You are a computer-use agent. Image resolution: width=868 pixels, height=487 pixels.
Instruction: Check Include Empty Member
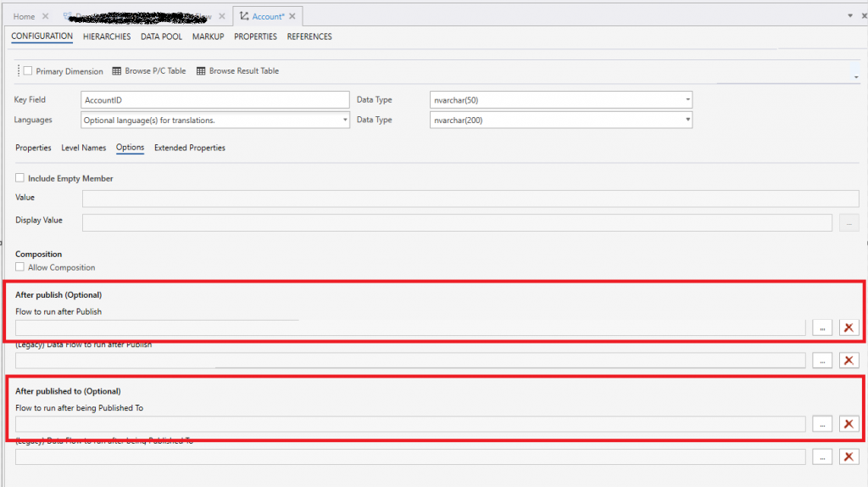20,178
